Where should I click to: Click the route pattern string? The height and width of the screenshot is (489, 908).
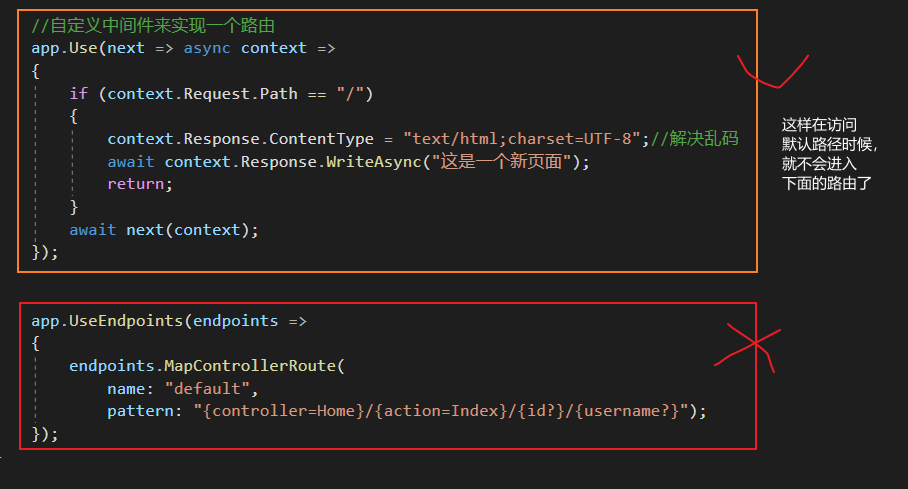pos(442,411)
